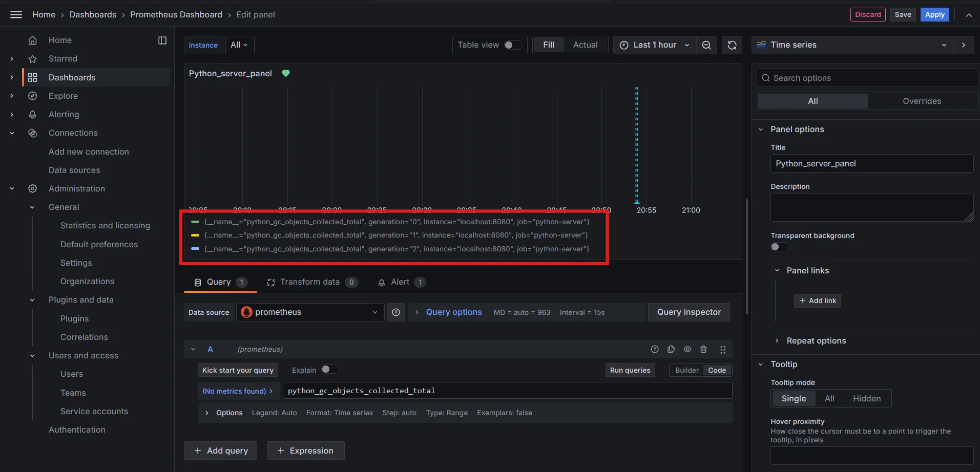Click the Home house icon in sidebar
The height and width of the screenshot is (472, 980).
(32, 40)
